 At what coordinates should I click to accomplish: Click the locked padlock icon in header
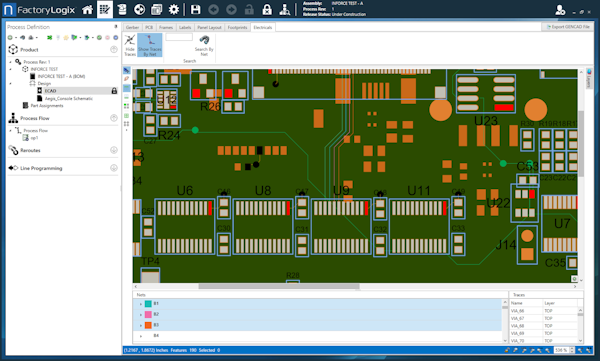point(267,10)
